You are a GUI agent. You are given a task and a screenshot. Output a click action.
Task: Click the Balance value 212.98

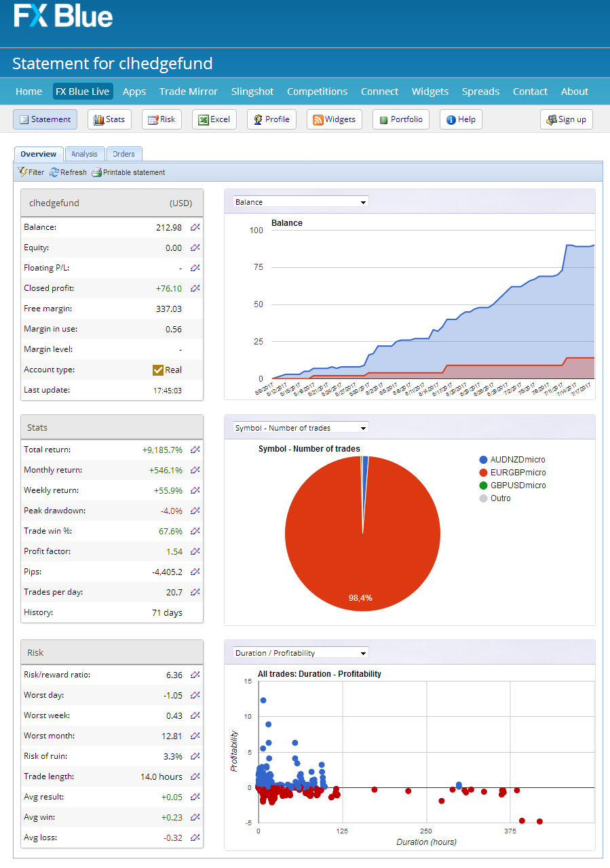[169, 227]
